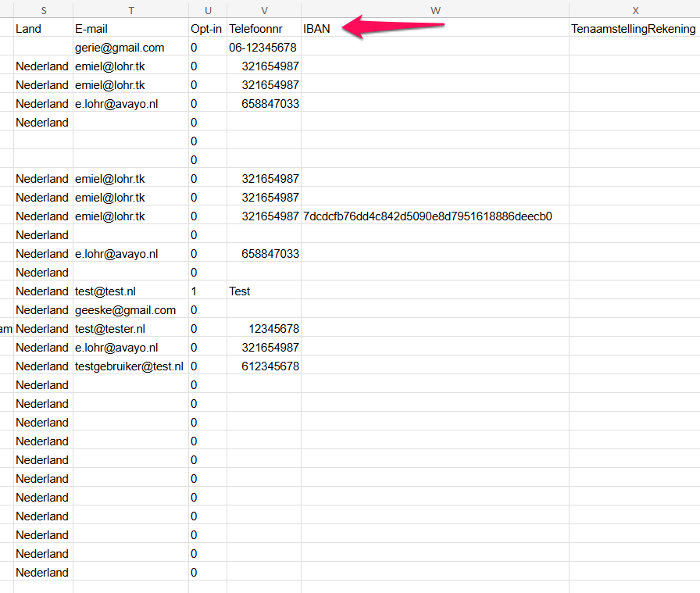Select Land cell in the test@test.nl row
The image size is (700, 593).
point(43,291)
